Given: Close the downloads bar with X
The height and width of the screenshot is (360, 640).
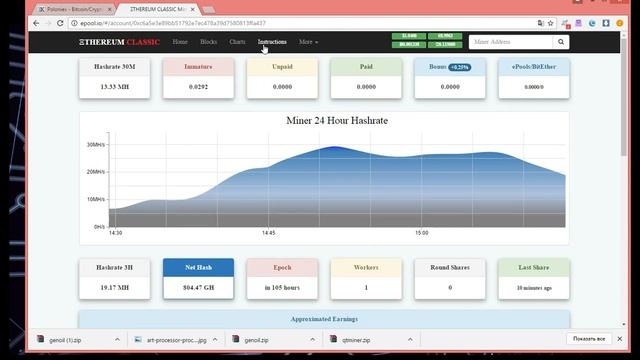Looking at the screenshot, I should (620, 339).
